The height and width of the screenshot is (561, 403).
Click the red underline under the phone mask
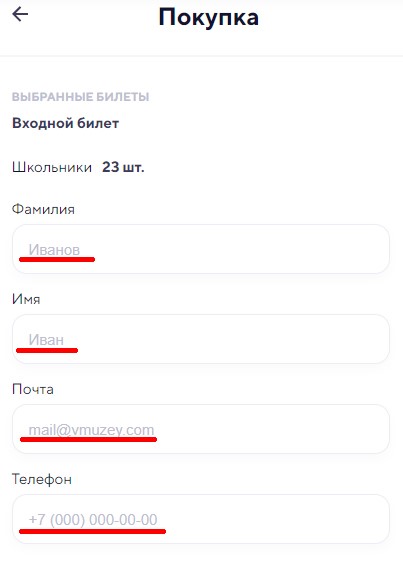pyautogui.click(x=92, y=531)
